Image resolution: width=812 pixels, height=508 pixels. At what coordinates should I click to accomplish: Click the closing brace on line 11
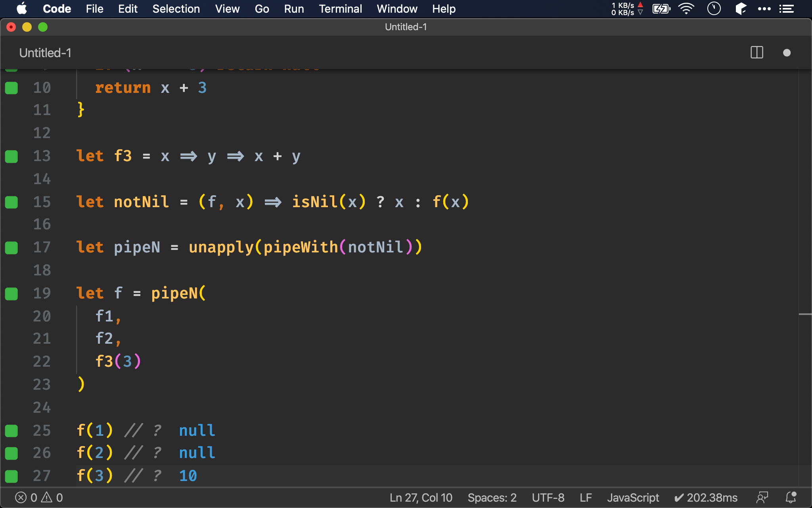coord(81,110)
